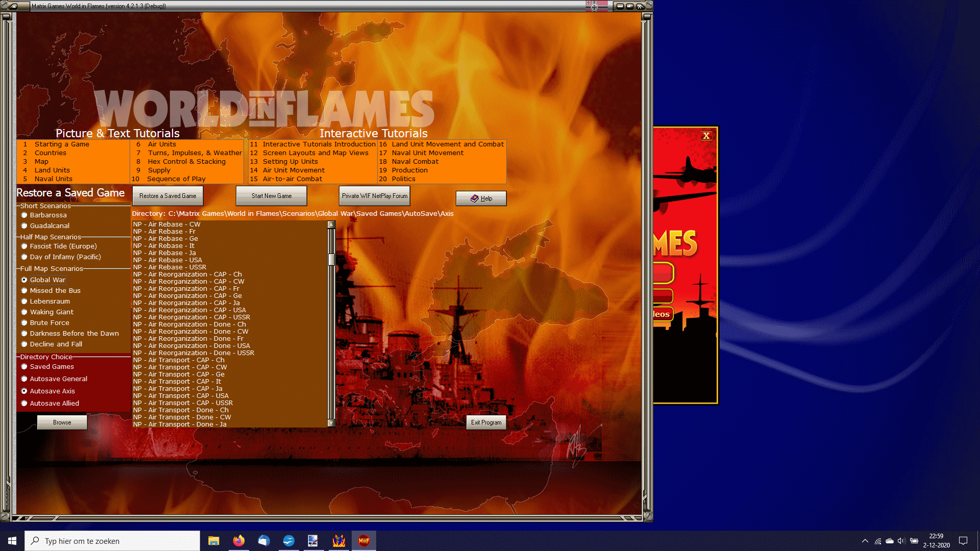The width and height of the screenshot is (980, 551).
Task: Expand hidden system tray icons chevron
Action: point(865,541)
